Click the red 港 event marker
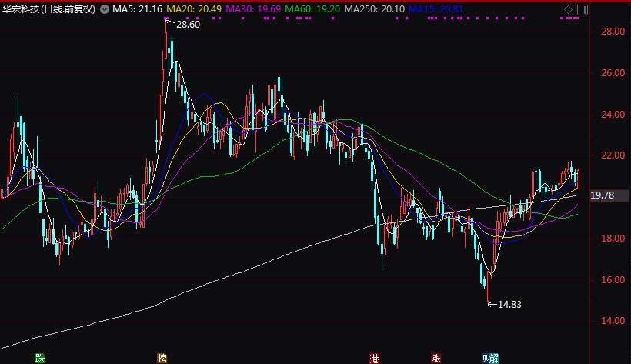The image size is (631, 364). click(x=374, y=358)
